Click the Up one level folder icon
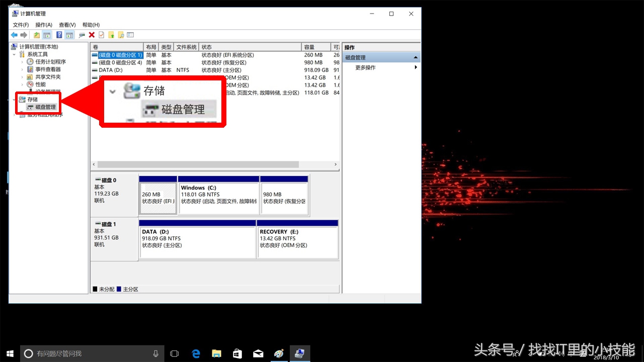Screen dimensions: 644x362 37,35
